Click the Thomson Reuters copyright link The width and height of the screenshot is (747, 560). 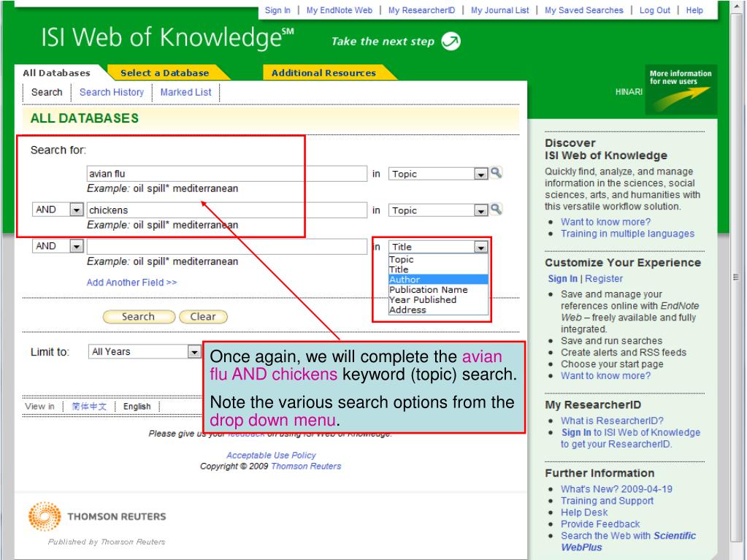coord(306,467)
